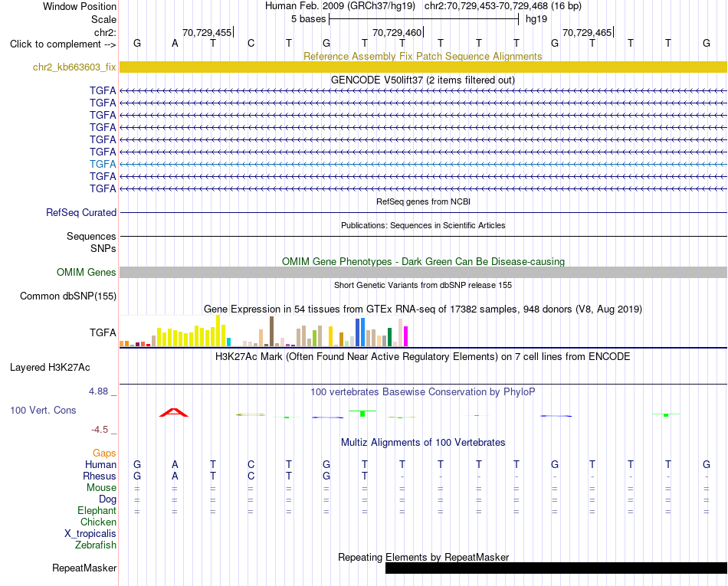Click the "Common dbSNP(155)" label
Screen dimensions: 728x586
68,296
